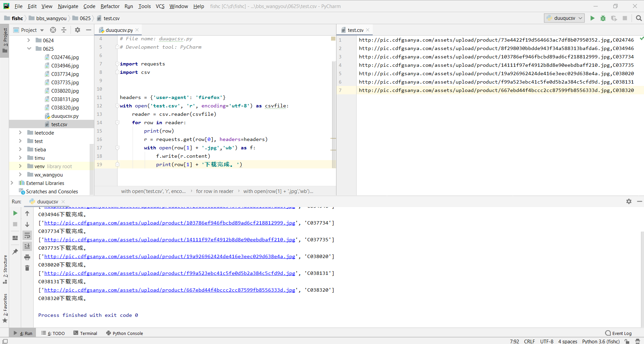Fold the for-row loop at line 14

118,122
